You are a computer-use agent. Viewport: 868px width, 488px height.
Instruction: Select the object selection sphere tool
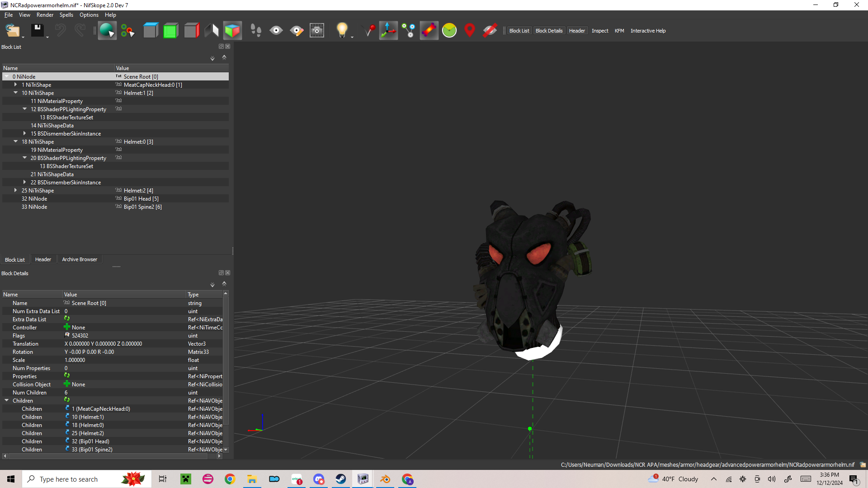(x=107, y=31)
